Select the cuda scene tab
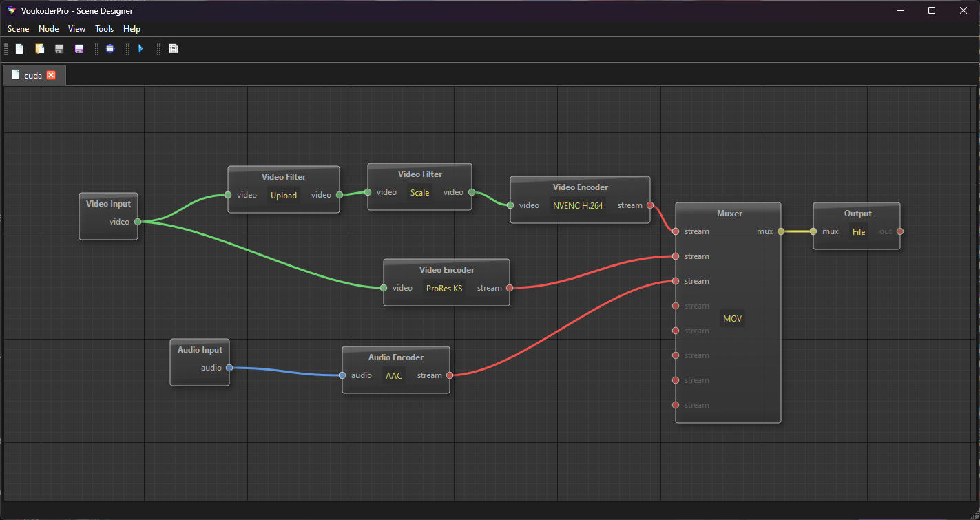 (32, 76)
